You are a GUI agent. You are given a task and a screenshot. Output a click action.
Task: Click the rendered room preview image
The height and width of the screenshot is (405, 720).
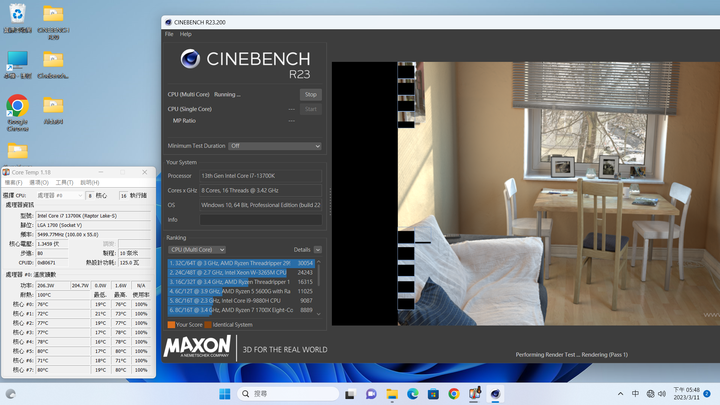click(558, 194)
